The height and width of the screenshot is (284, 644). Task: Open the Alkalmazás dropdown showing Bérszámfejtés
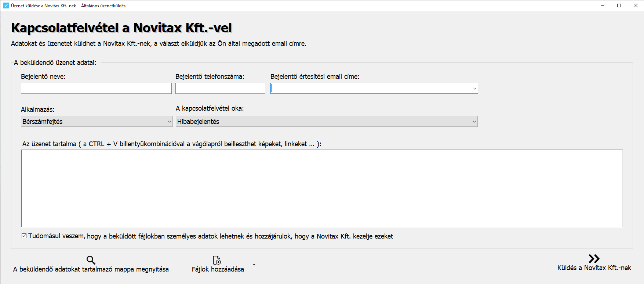(97, 121)
